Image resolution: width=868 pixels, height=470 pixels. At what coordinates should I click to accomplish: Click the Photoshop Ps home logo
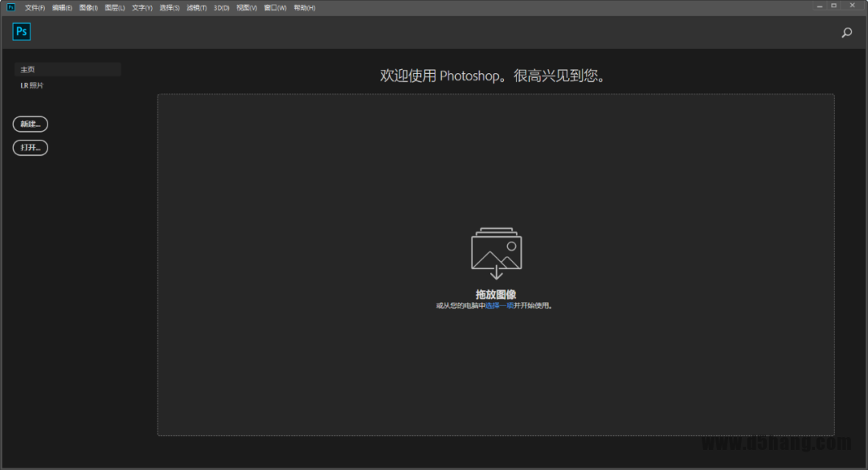pos(22,31)
